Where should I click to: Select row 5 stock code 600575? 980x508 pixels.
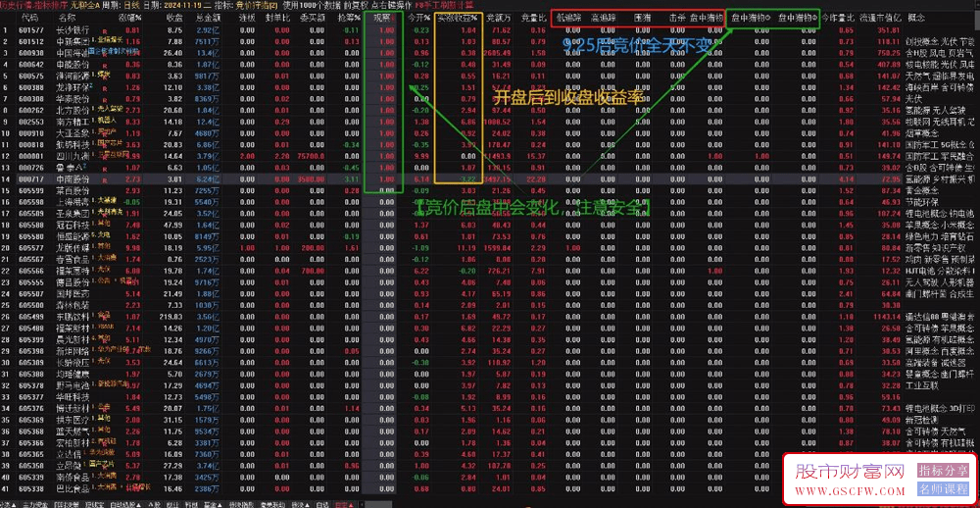tap(32, 76)
